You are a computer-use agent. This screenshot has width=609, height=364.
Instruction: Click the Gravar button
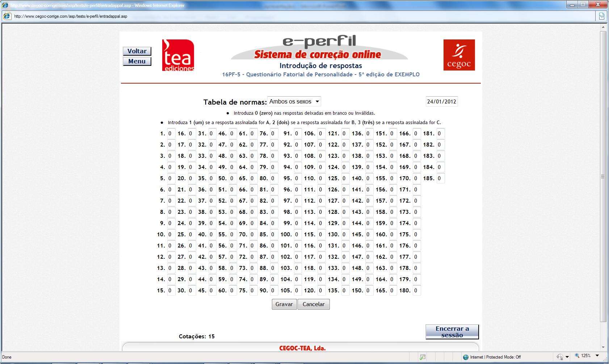point(284,304)
